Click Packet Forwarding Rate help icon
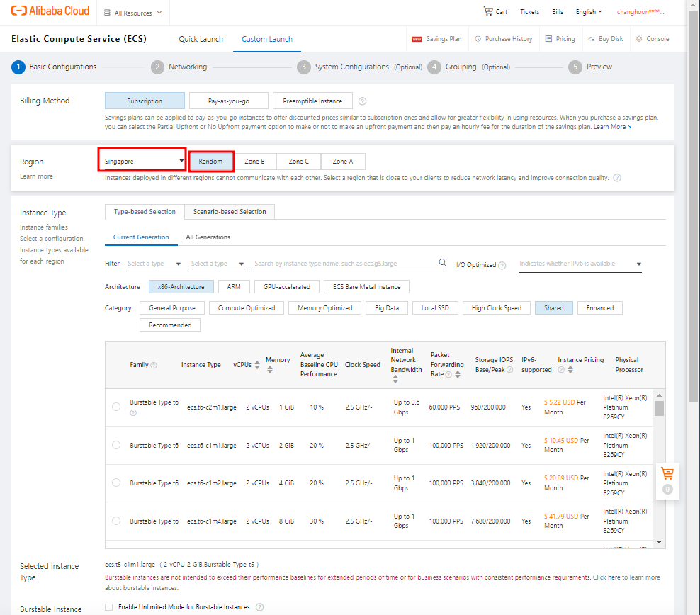The image size is (700, 615). click(448, 374)
